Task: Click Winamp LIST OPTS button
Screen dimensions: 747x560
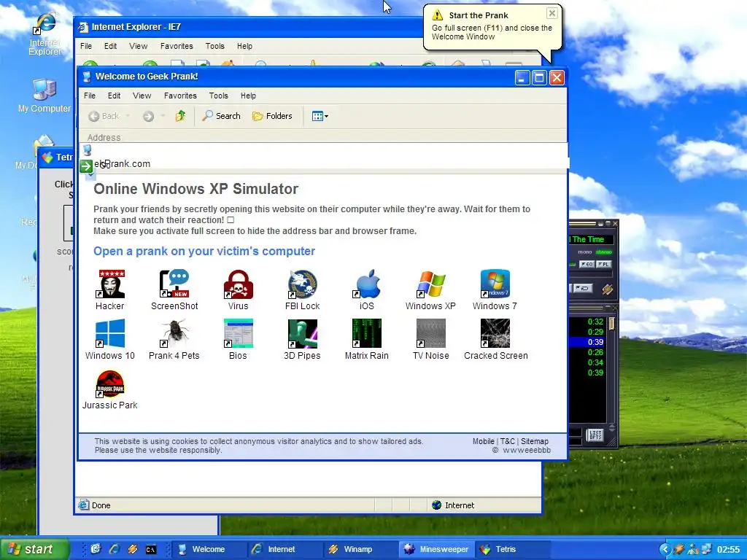Action: coord(595,435)
